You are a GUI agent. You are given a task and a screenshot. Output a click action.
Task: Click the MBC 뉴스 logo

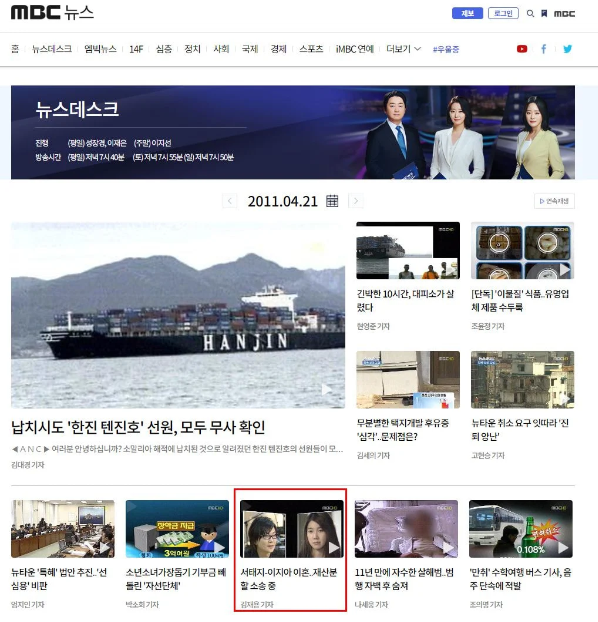[52, 13]
